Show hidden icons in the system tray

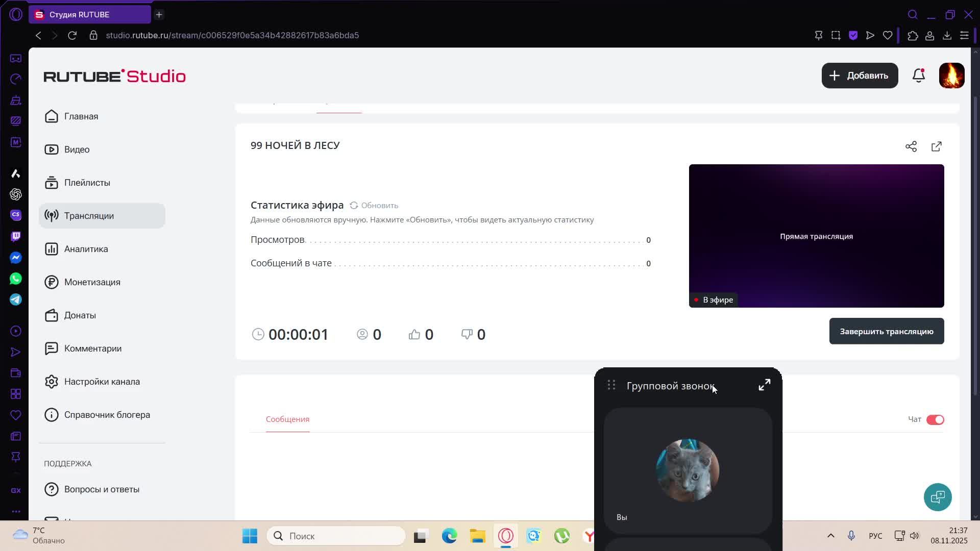[x=830, y=536]
